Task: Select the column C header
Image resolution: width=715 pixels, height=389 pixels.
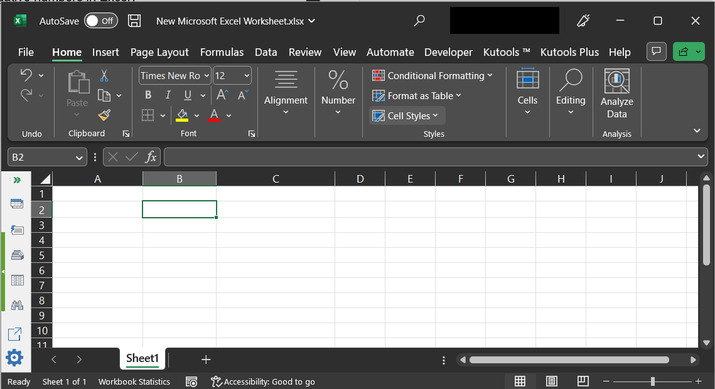Action: [275, 179]
